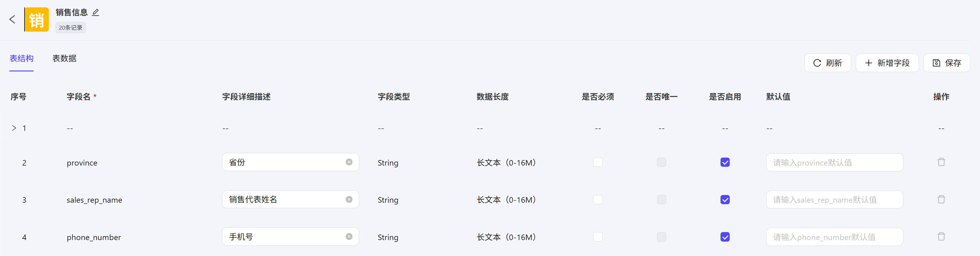980x256 pixels.
Task: Expand row 1 with the chevron
Action: click(14, 128)
